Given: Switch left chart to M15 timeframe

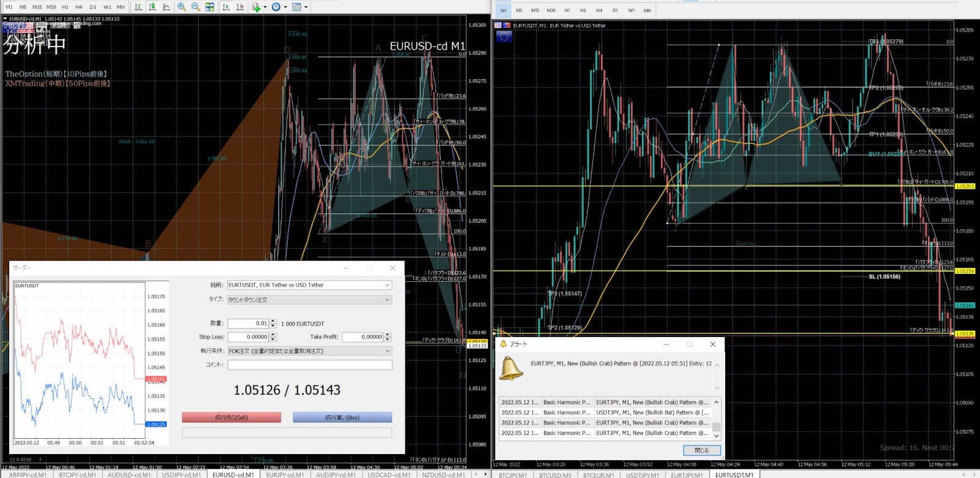Looking at the screenshot, I should [x=37, y=7].
